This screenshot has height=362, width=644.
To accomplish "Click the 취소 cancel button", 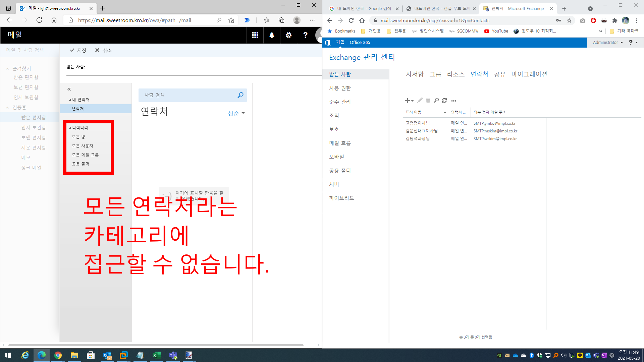I will pyautogui.click(x=103, y=50).
